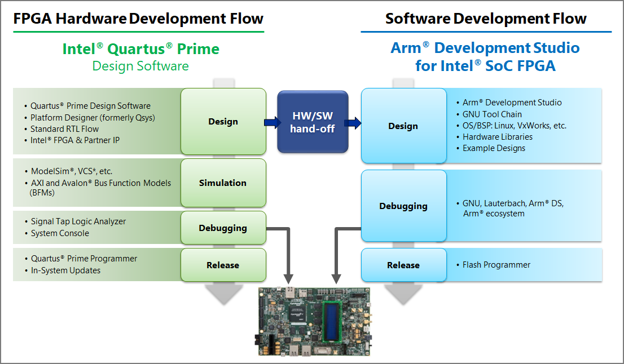624x364 pixels.
Task: Click the software flow Design box
Action: click(403, 126)
